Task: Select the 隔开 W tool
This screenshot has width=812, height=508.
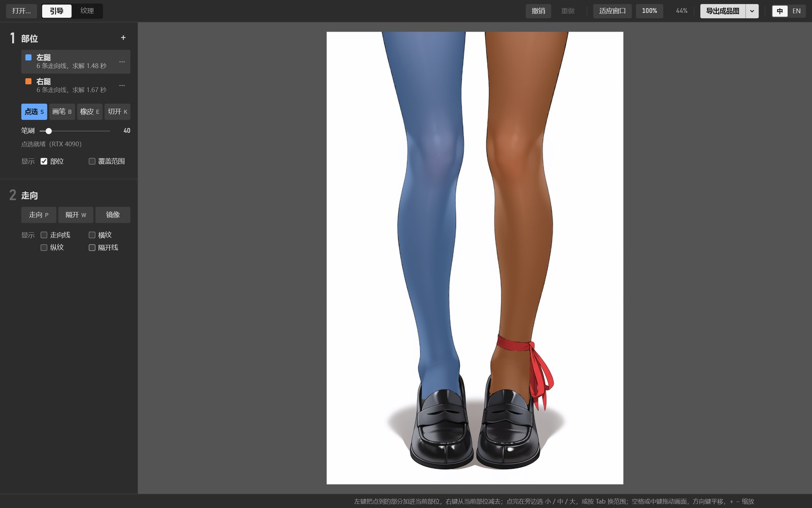Action: coord(76,215)
